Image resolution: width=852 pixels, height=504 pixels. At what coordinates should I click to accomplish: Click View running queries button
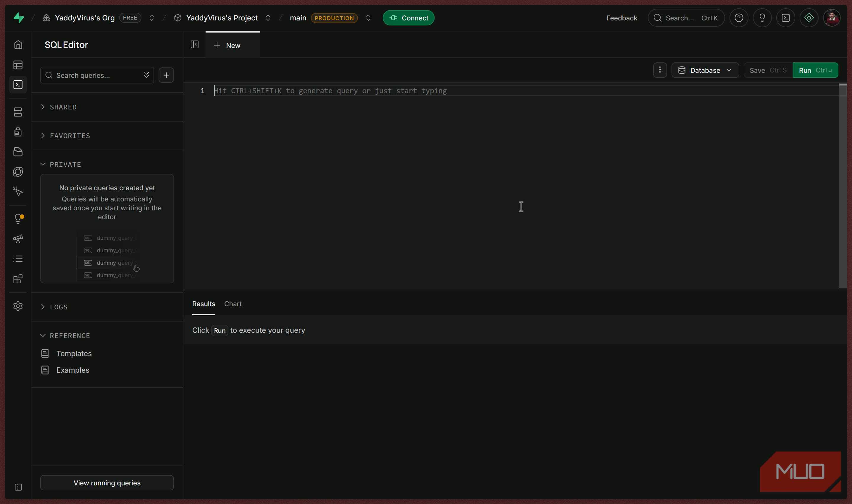[107, 483]
